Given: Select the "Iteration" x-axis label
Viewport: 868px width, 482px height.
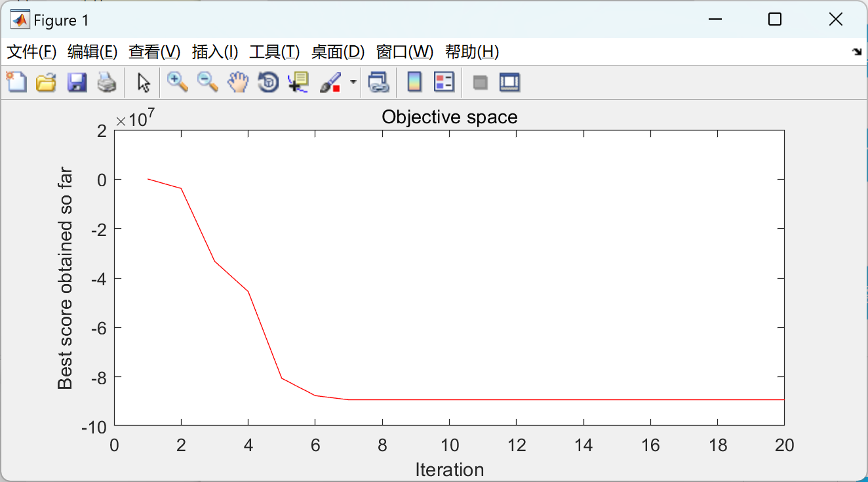Looking at the screenshot, I should (450, 470).
